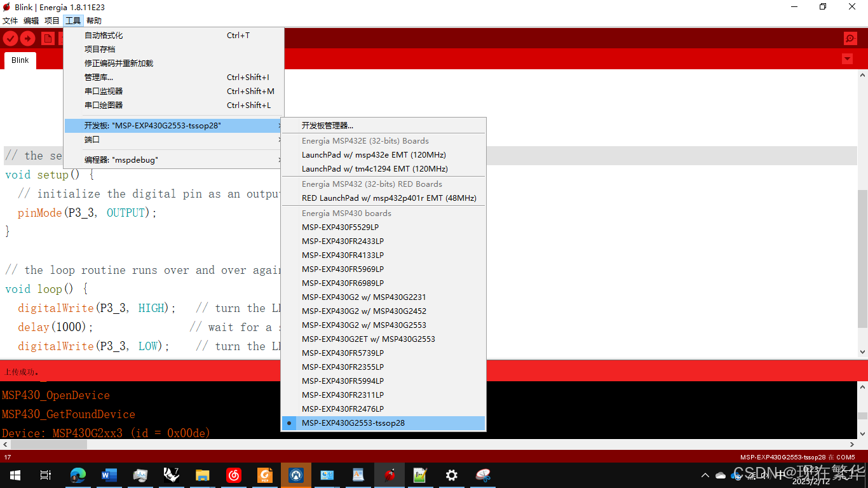This screenshot has width=868, height=488.
Task: Pick board MSP-EXP430FR2476LP
Action: [383, 409]
